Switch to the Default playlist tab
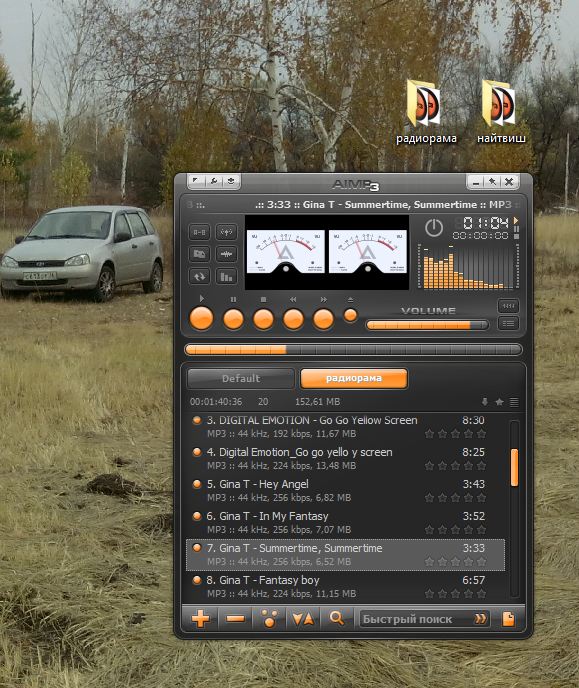The image size is (579, 688). point(241,378)
